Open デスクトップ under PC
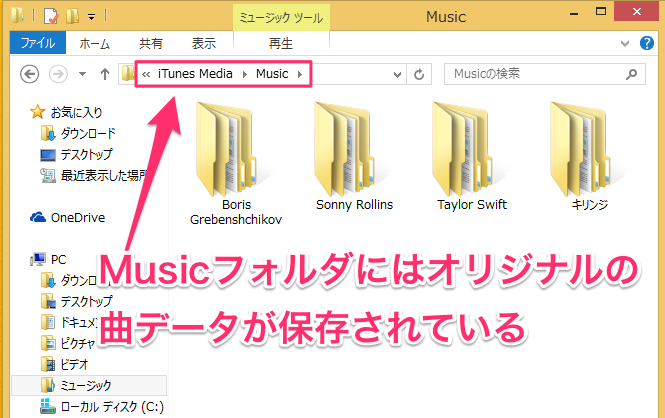Viewport: 665px width, 418px height. pyautogui.click(x=76, y=301)
